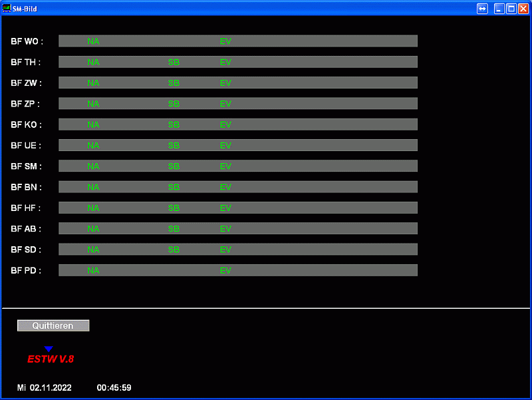Click the date Mi 02.11.2022
The image size is (532, 400).
[x=44, y=387]
